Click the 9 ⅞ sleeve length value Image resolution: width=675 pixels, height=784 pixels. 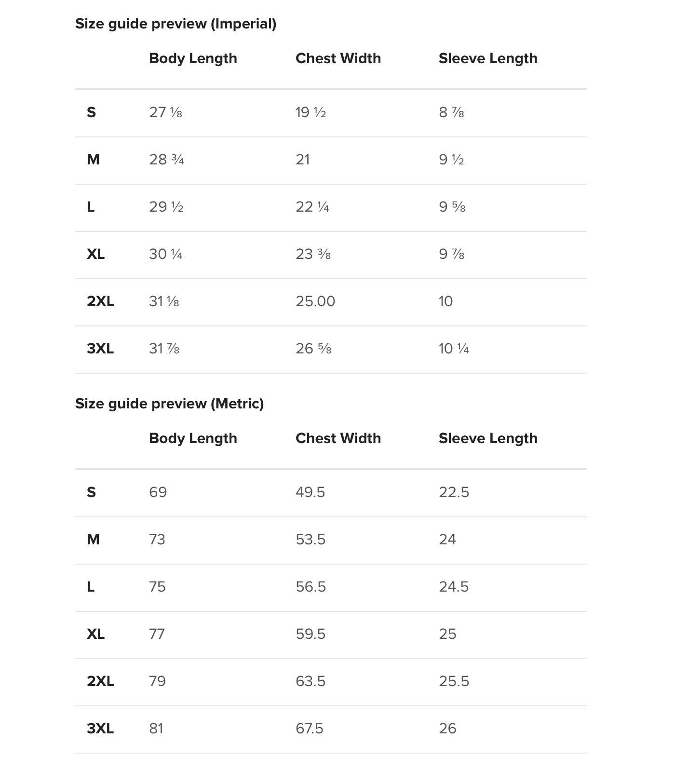(451, 254)
